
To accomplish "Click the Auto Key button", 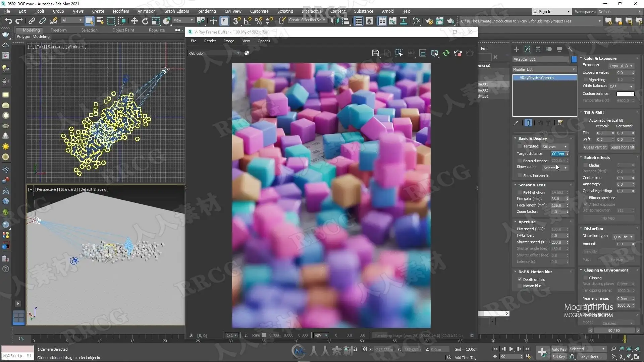I will point(558,349).
